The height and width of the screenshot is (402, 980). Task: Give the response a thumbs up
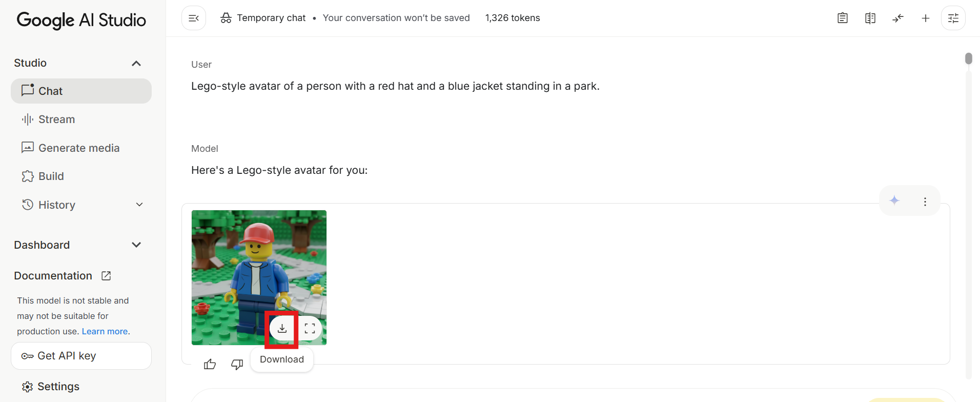210,365
